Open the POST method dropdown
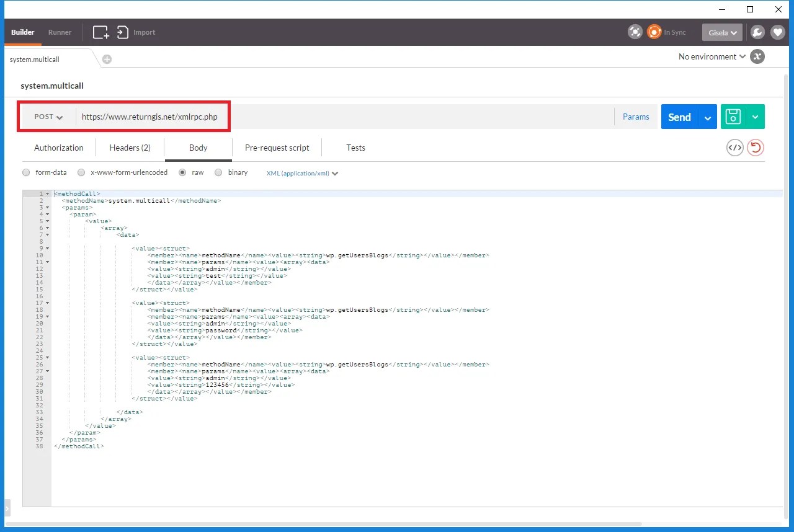The image size is (794, 532). [48, 117]
